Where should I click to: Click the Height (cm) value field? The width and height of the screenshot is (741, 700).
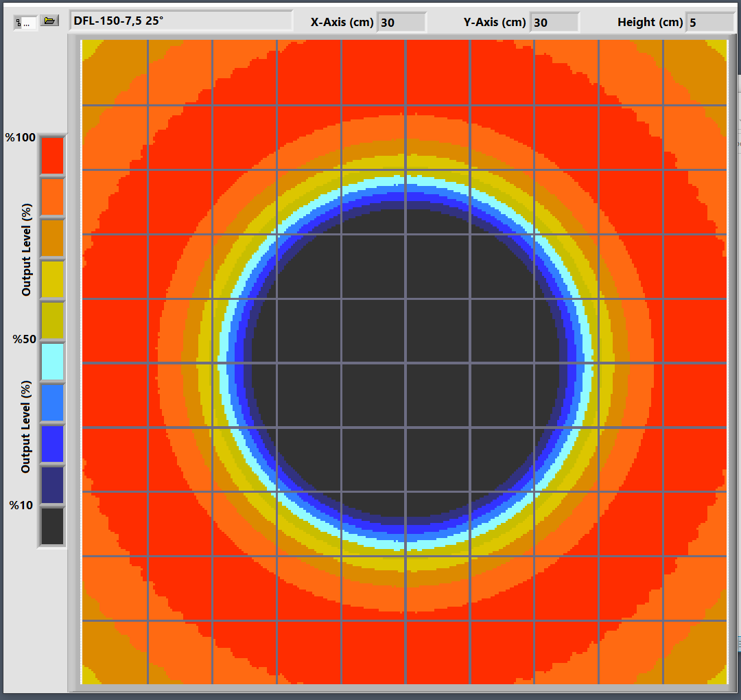[x=710, y=23]
